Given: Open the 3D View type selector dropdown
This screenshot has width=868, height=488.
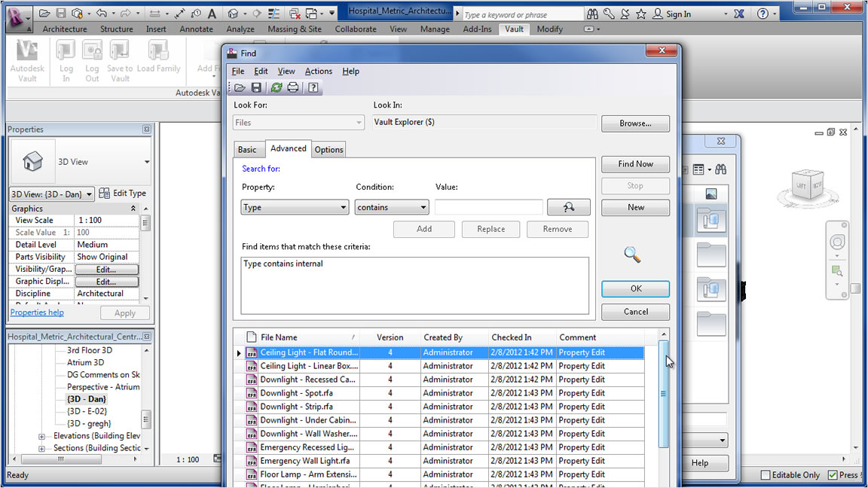Looking at the screenshot, I should 147,162.
